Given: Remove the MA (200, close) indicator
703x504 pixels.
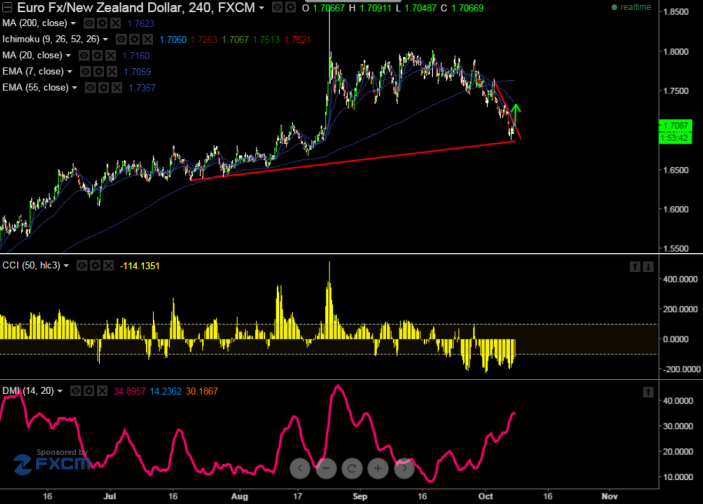Looking at the screenshot, I should pos(116,23).
